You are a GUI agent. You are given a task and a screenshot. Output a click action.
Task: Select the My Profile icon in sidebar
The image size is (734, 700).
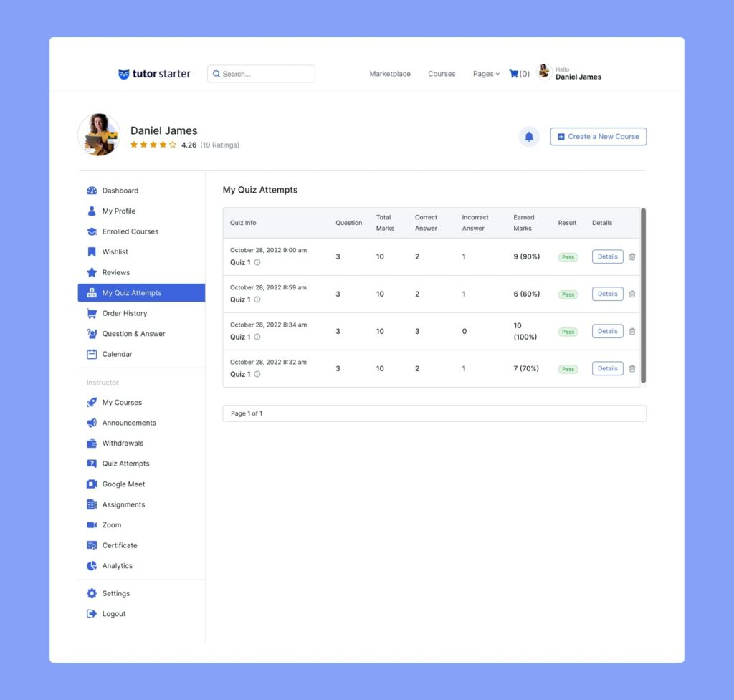coord(90,211)
